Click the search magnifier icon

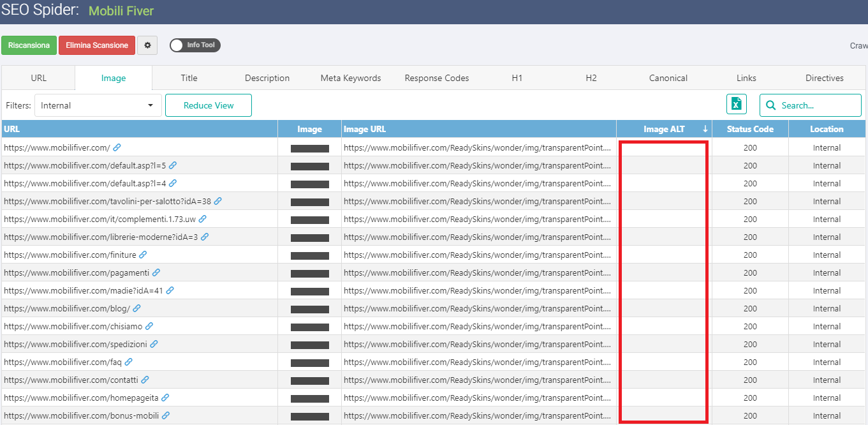pyautogui.click(x=771, y=105)
